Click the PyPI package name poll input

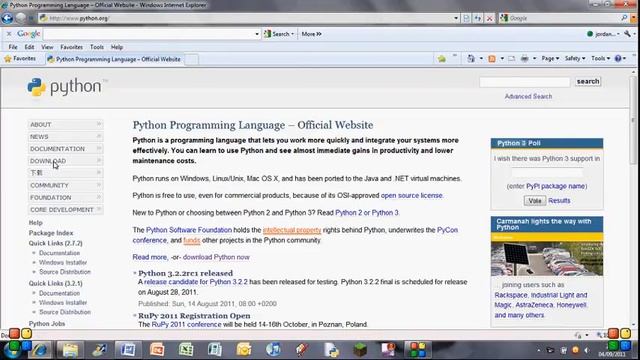pyautogui.click(x=547, y=172)
